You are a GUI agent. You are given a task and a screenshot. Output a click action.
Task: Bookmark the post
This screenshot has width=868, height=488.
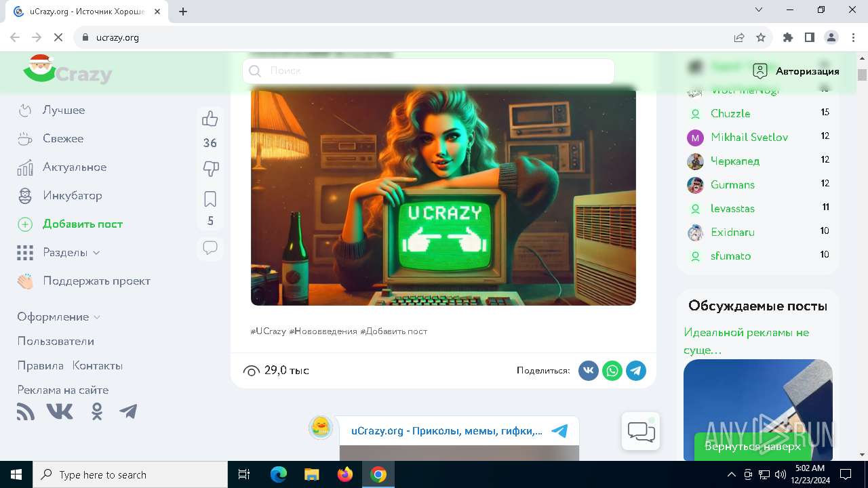[x=210, y=199]
